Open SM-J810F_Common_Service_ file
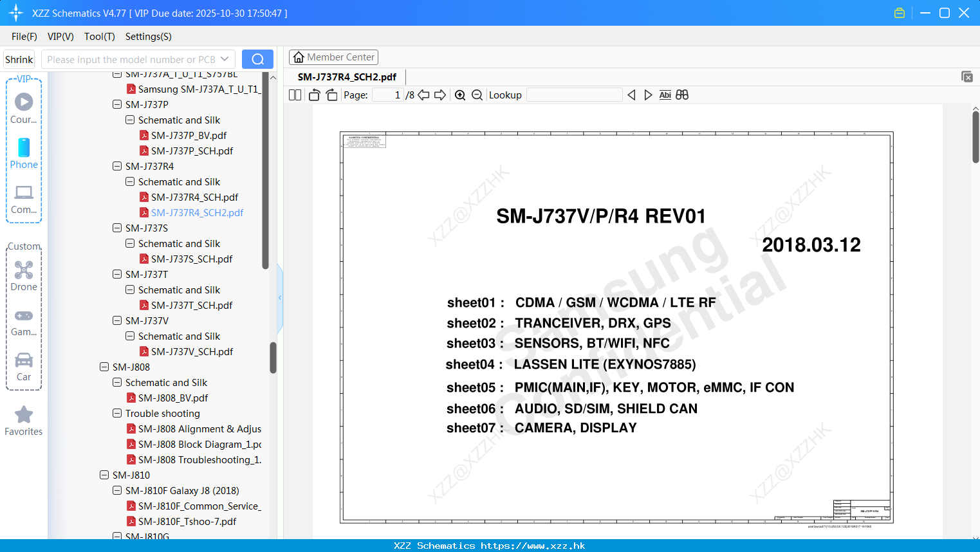The height and width of the screenshot is (552, 980). coord(199,506)
